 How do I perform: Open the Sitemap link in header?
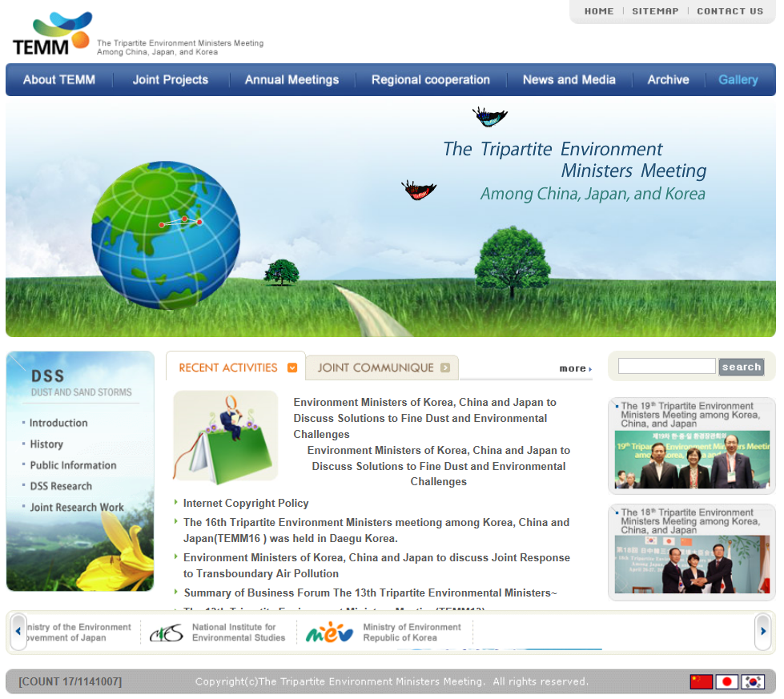tap(654, 11)
